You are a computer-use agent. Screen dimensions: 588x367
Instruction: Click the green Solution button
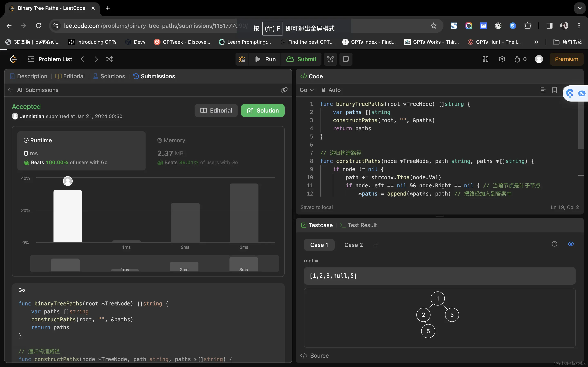click(x=262, y=111)
